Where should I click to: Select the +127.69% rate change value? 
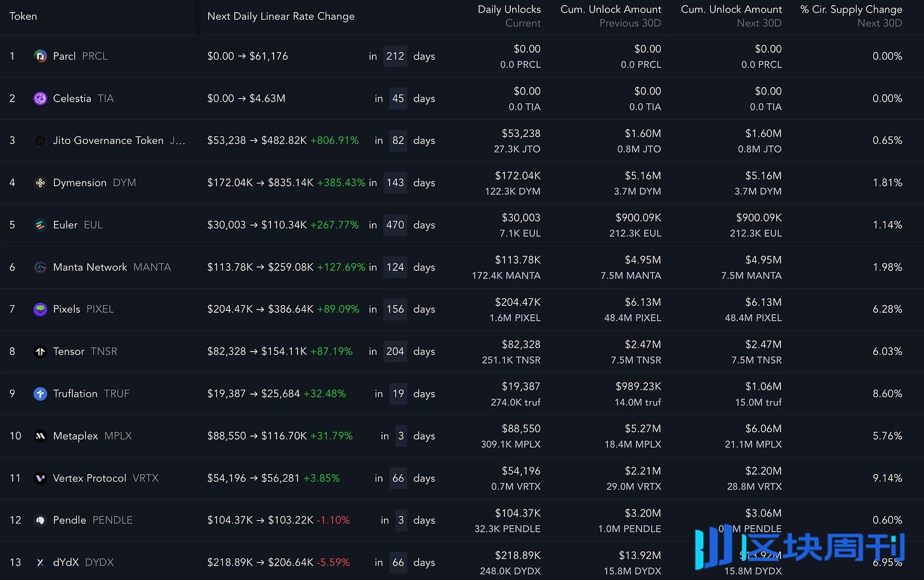(341, 267)
